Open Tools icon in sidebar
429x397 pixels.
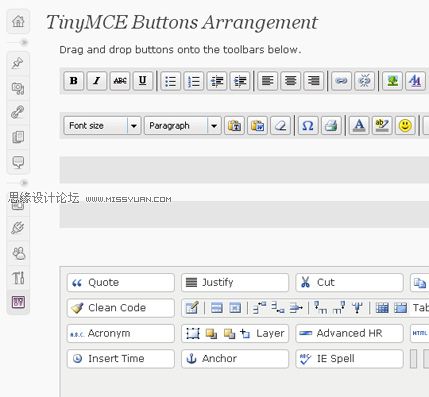(x=18, y=278)
